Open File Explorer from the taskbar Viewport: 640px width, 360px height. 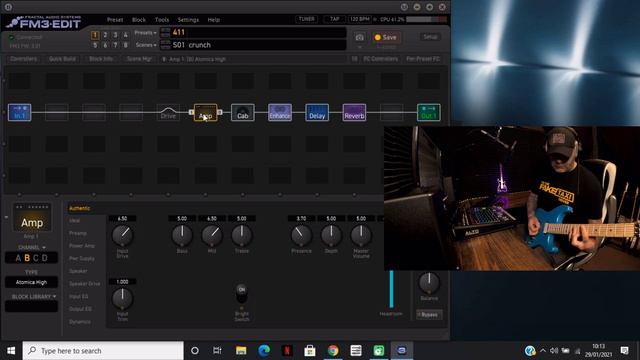(241, 351)
